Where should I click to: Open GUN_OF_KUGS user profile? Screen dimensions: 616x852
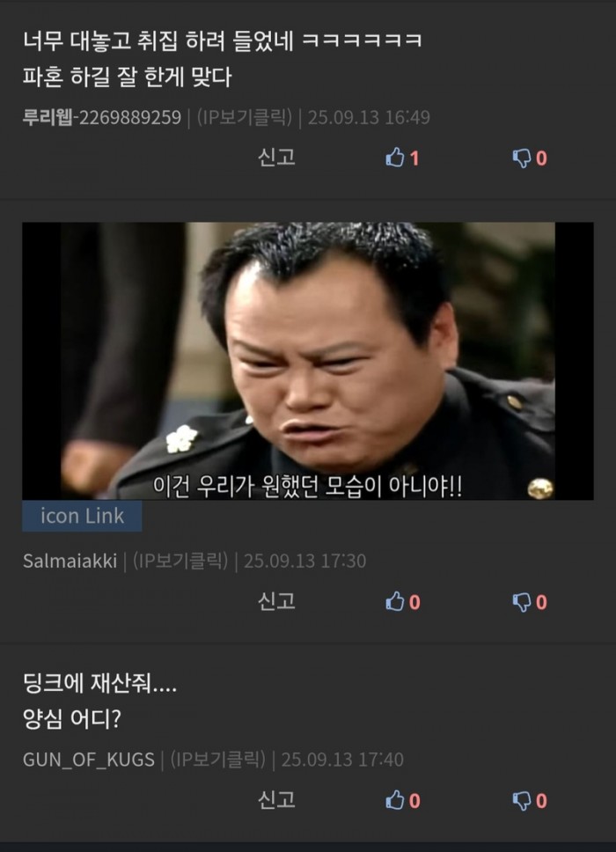(x=89, y=760)
